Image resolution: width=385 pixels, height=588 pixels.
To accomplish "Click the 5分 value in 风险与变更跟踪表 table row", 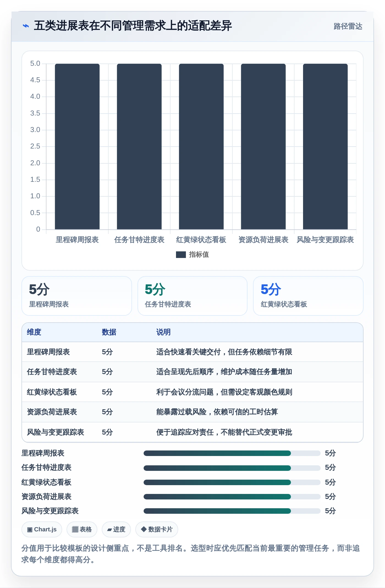I will 108,432.
